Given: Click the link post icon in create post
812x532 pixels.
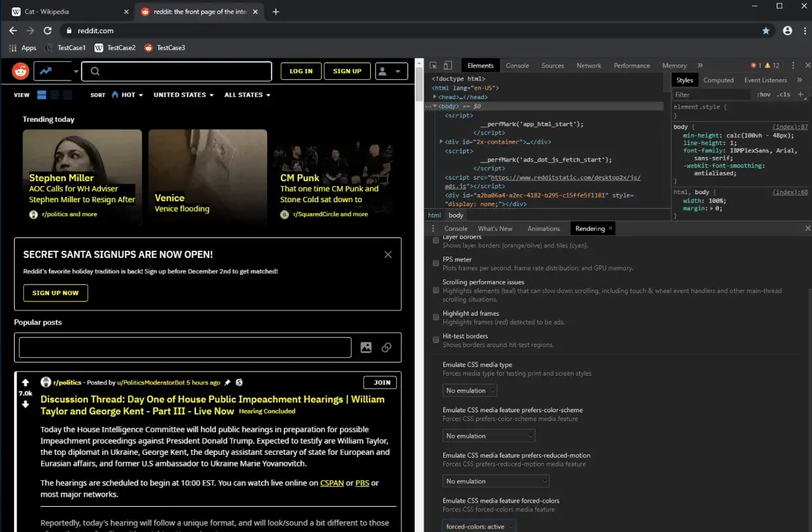Looking at the screenshot, I should (387, 347).
